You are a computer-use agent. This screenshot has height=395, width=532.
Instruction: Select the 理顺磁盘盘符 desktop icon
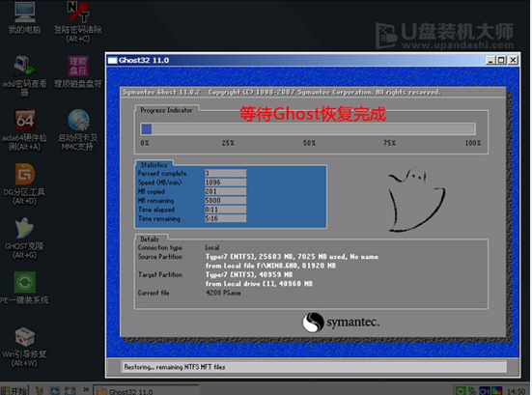click(78, 71)
